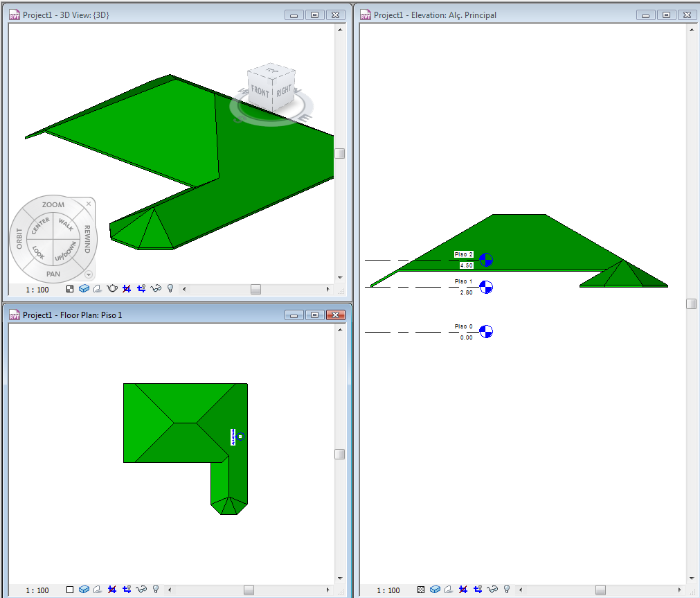Open the 1:100 scale list in 3D View
This screenshot has width=700, height=598.
(x=37, y=290)
